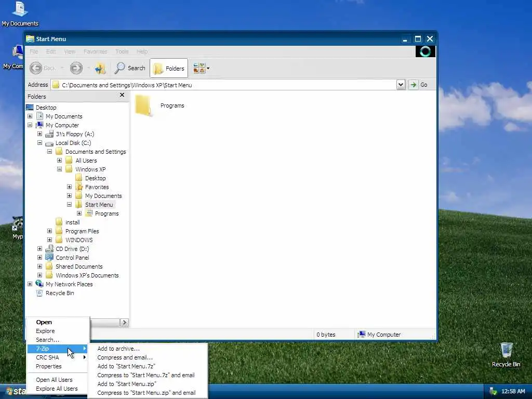Select 3½ Floppy drive icon
Image resolution: width=532 pixels, height=399 pixels.
point(49,134)
